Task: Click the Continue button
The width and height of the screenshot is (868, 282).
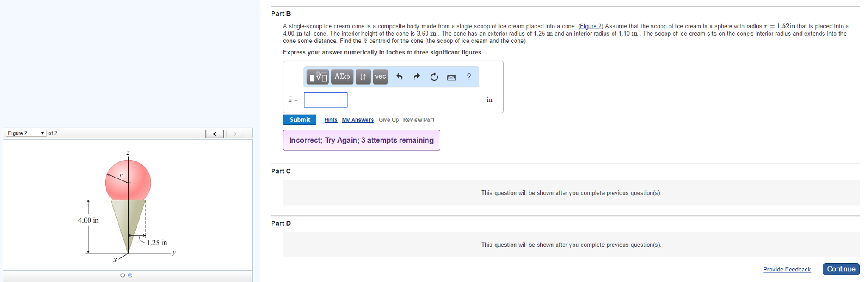Action: 841,269
